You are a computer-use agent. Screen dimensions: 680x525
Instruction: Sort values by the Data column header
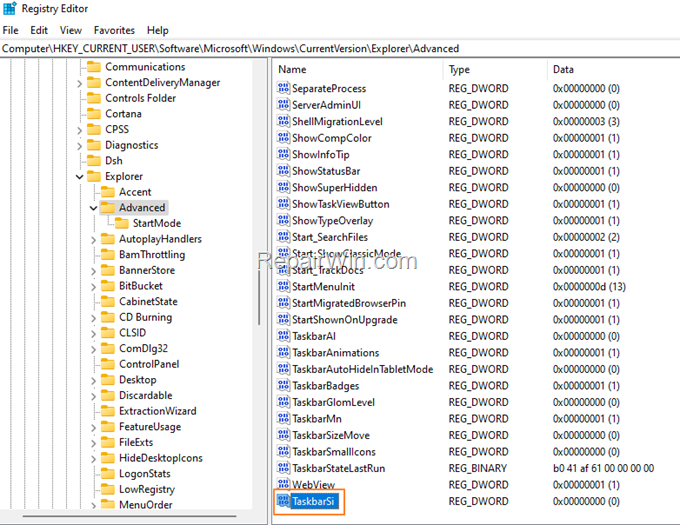[614, 69]
